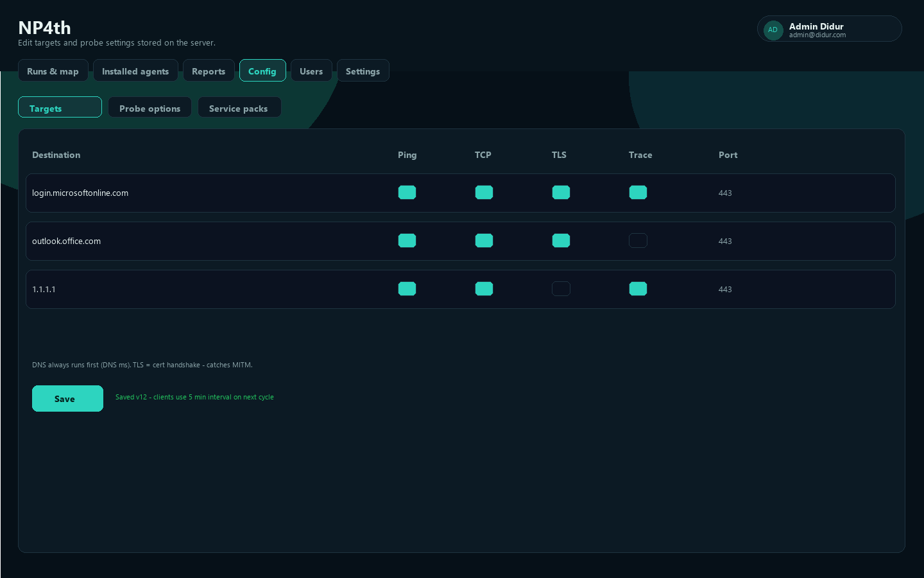
Task: Toggle TCP checkbox for login.microsoftonline.com
Action: [x=484, y=193]
